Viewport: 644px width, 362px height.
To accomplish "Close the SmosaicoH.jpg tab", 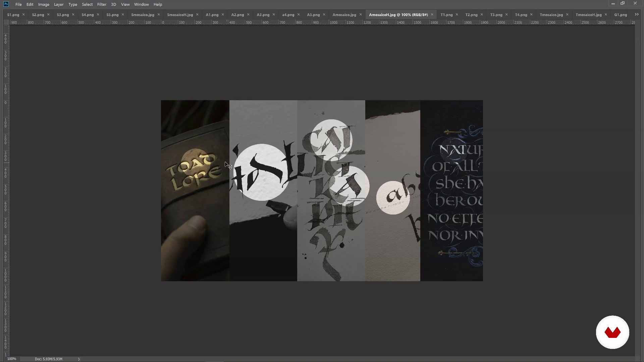I will (197, 14).
